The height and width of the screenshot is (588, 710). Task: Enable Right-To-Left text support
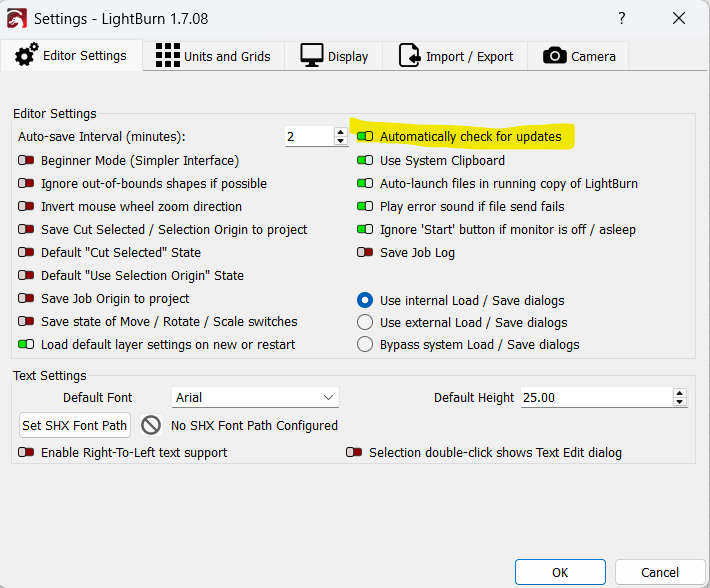26,452
